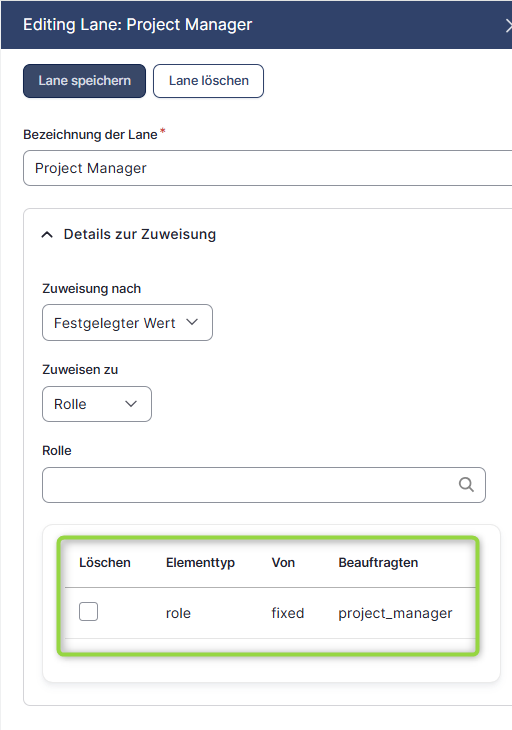The width and height of the screenshot is (512, 730).
Task: Select the Elementtyp column header
Action: 200,563
